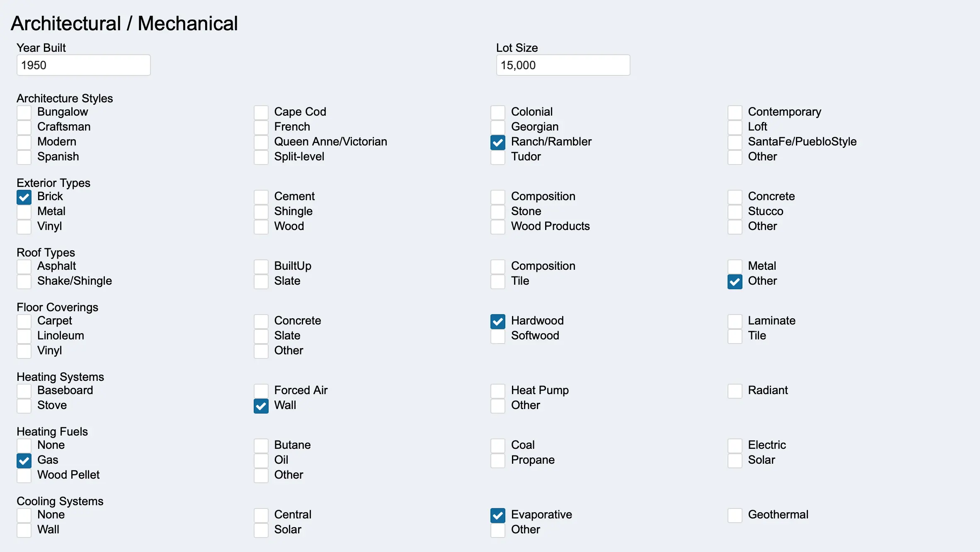Click the Lot Size input field
Screen dimensions: 980x552
click(x=563, y=65)
